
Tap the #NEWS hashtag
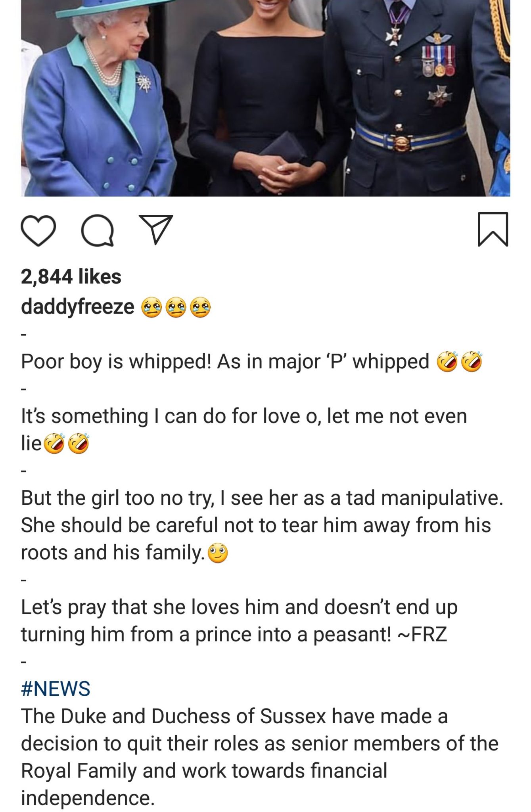pyautogui.click(x=56, y=689)
